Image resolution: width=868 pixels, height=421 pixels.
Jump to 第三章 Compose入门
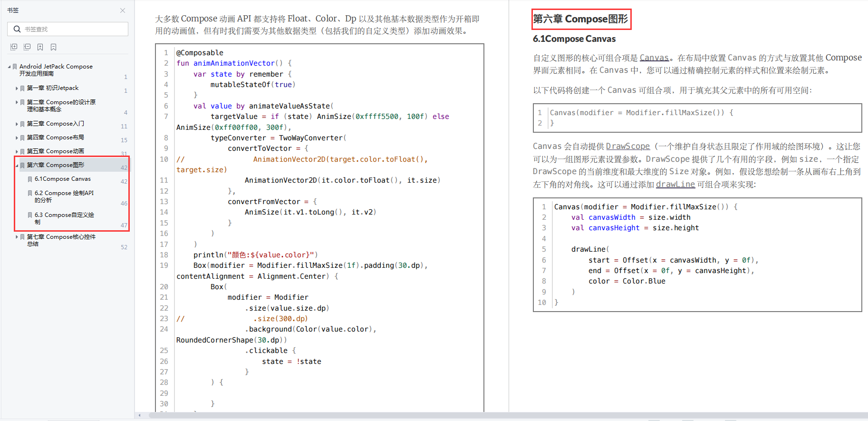click(x=56, y=124)
